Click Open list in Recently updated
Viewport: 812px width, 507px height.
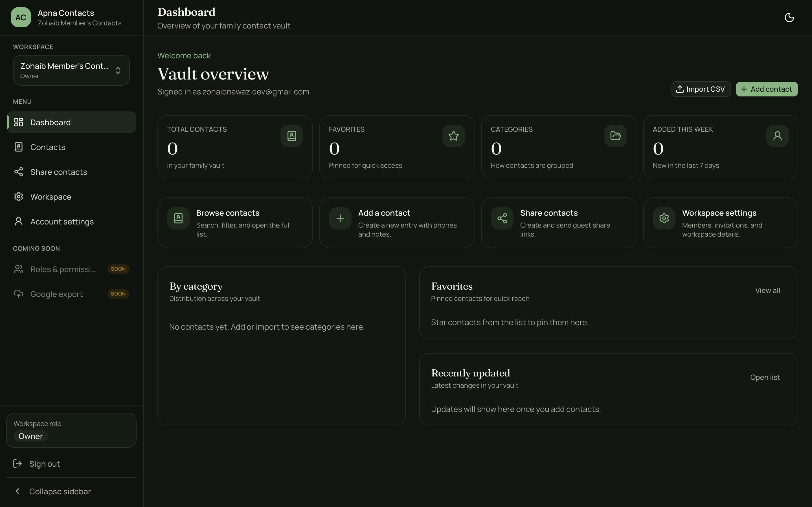(x=765, y=377)
